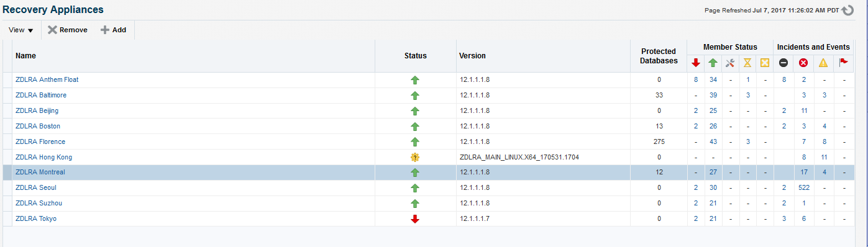Click up status arrow for ZDLRA Anthem Float

[x=415, y=80]
